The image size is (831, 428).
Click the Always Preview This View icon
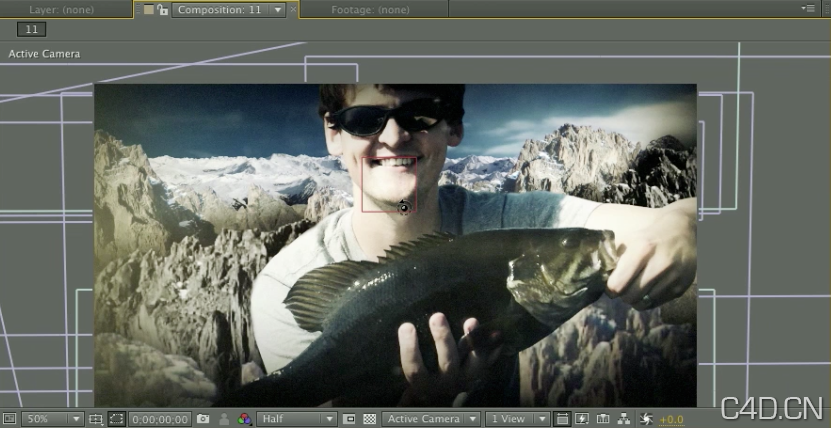9,419
